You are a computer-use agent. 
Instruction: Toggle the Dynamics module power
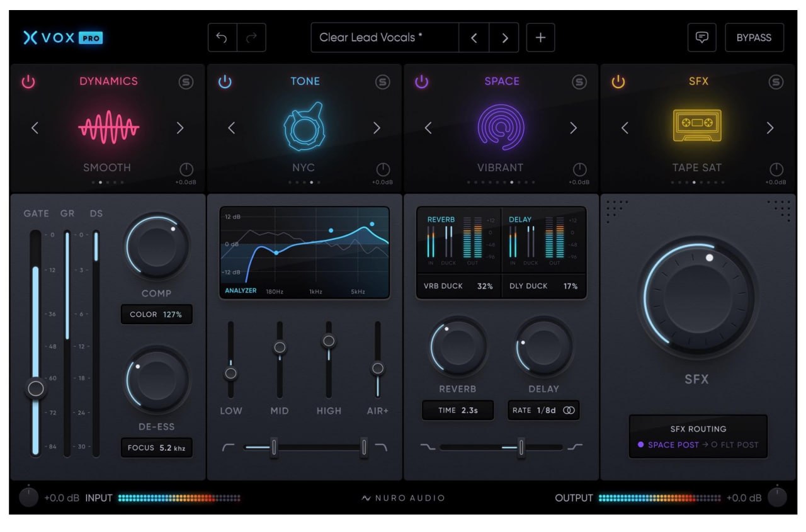click(28, 82)
